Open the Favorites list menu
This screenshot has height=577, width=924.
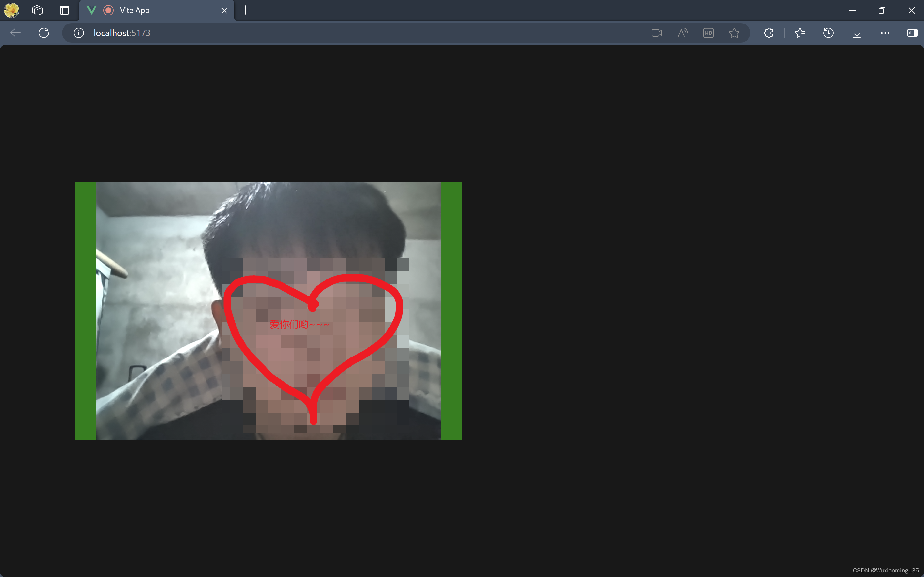(800, 33)
